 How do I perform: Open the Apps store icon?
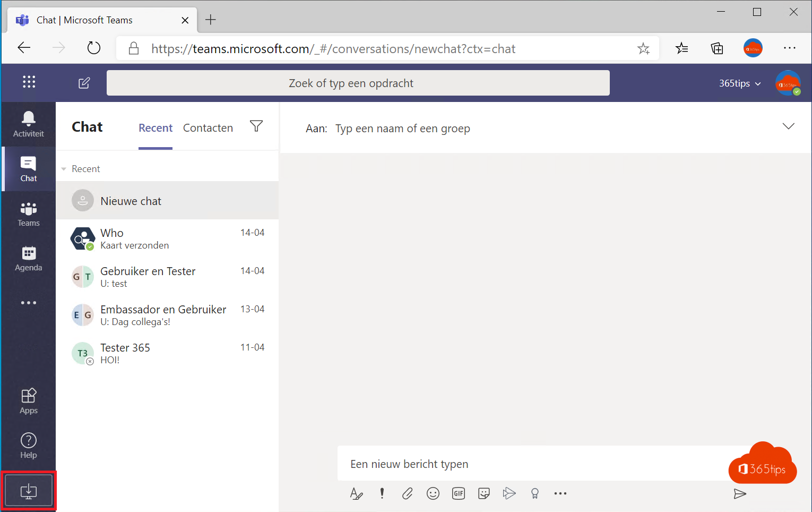29,401
